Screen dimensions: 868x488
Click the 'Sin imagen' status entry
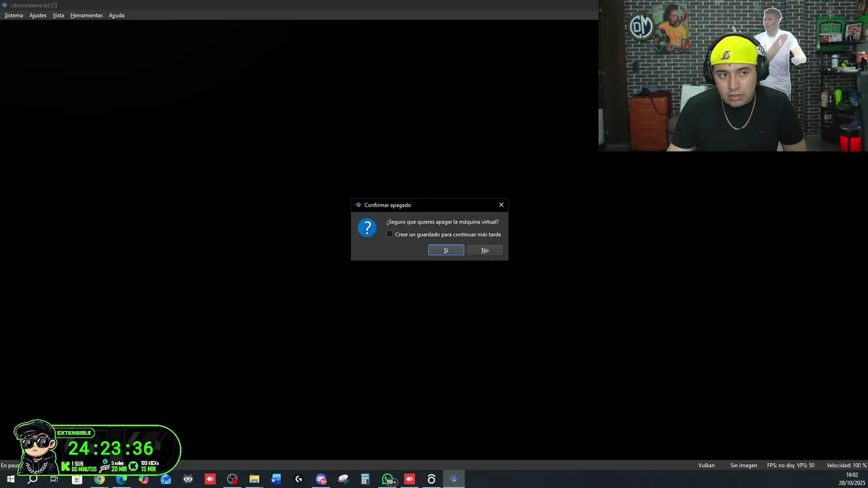pos(744,465)
